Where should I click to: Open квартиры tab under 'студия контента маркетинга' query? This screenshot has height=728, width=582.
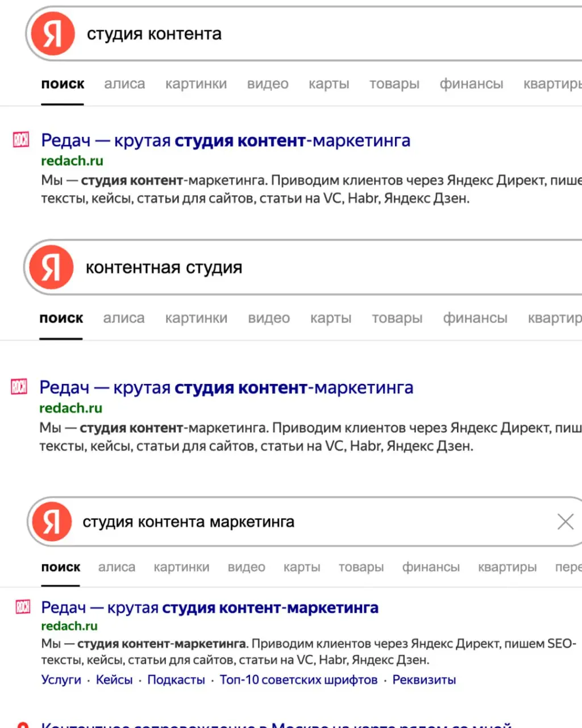[x=507, y=567]
